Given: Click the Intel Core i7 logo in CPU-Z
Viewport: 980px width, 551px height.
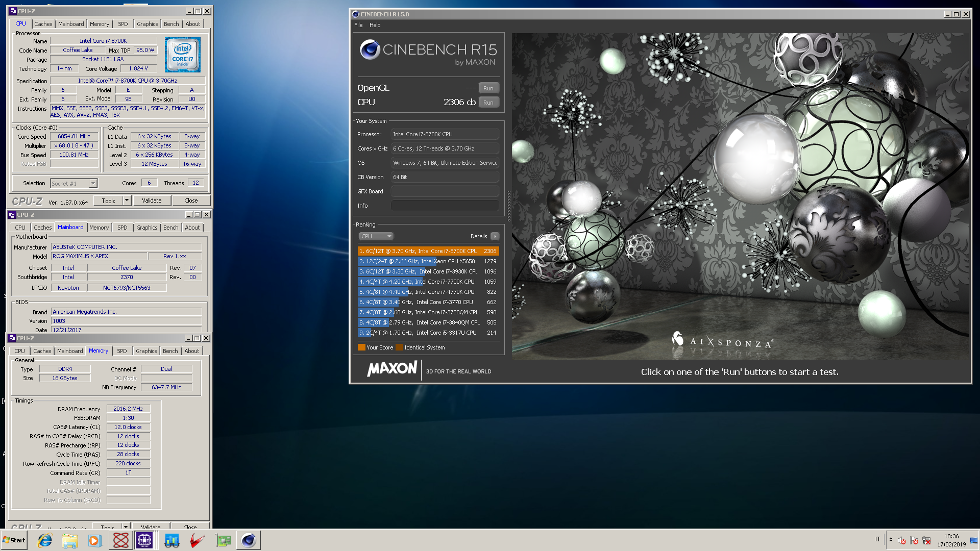Looking at the screenshot, I should tap(183, 54).
